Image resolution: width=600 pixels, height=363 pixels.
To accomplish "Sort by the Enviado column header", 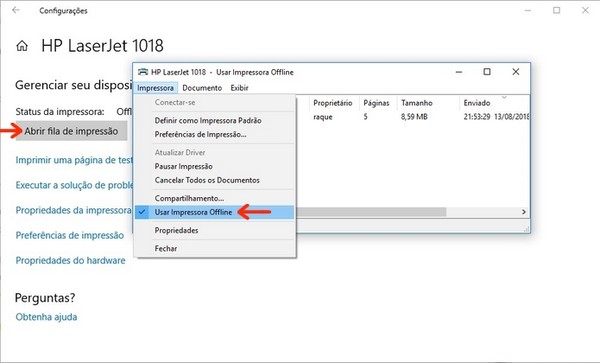I will (477, 103).
